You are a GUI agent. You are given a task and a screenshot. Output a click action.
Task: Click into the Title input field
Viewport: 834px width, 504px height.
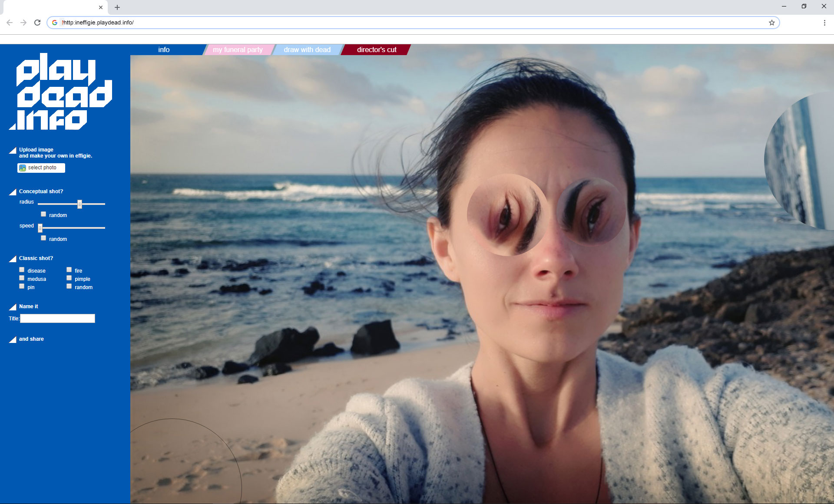(57, 319)
